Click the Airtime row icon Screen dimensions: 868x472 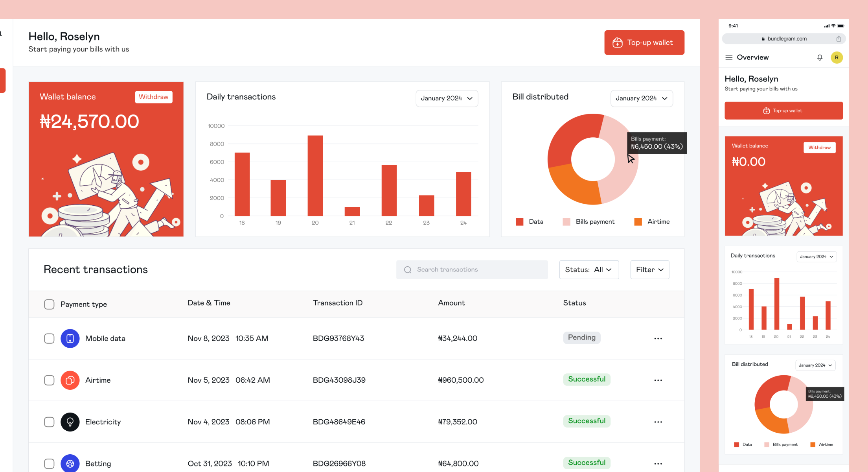(70, 380)
